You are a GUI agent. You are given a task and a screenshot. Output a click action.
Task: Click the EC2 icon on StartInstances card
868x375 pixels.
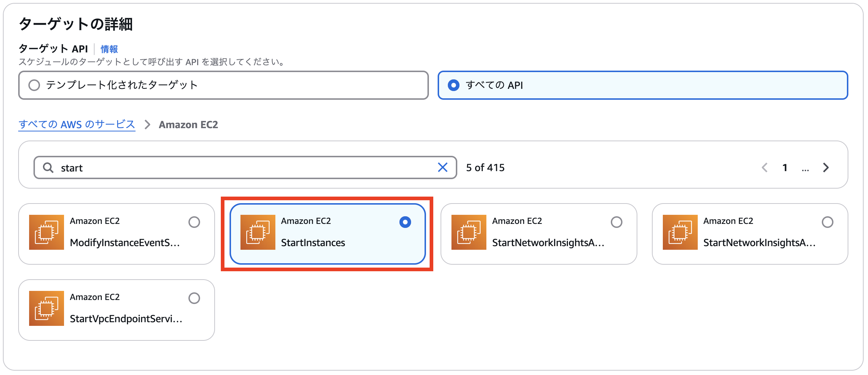[258, 232]
